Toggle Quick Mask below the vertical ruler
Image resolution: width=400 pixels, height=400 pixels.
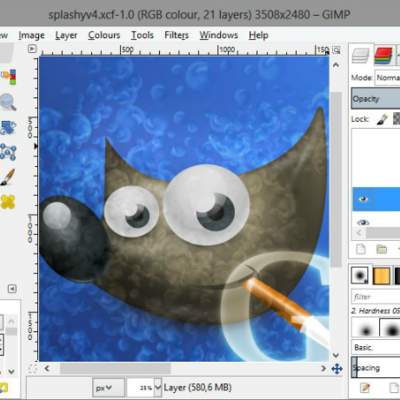click(x=33, y=368)
